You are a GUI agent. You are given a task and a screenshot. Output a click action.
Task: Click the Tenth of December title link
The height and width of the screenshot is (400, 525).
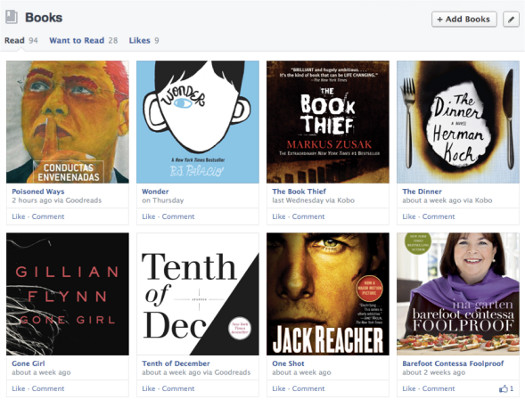pos(176,364)
